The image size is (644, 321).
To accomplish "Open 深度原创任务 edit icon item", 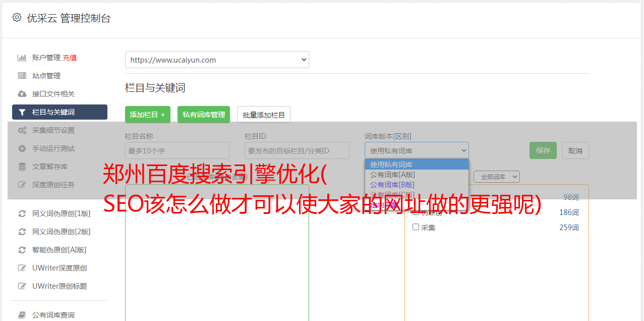I will pyautogui.click(x=22, y=185).
